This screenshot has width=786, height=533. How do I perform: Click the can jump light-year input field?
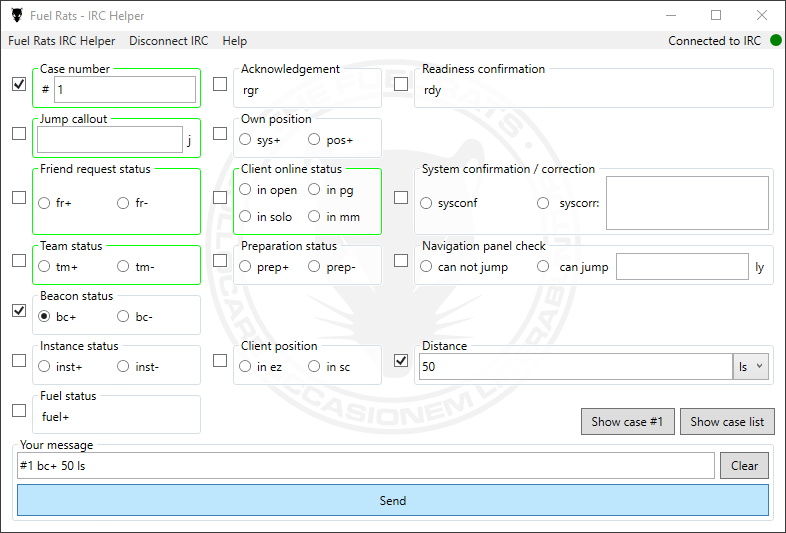682,266
